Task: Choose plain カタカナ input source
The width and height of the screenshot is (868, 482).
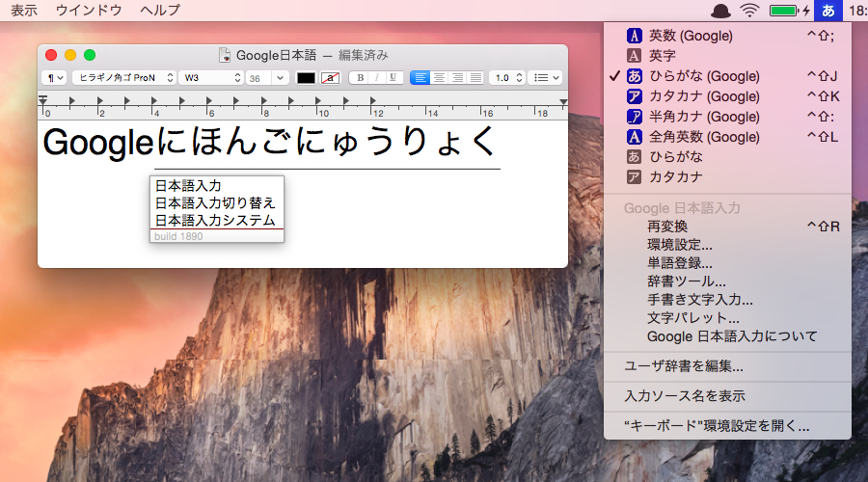Action: [727, 177]
